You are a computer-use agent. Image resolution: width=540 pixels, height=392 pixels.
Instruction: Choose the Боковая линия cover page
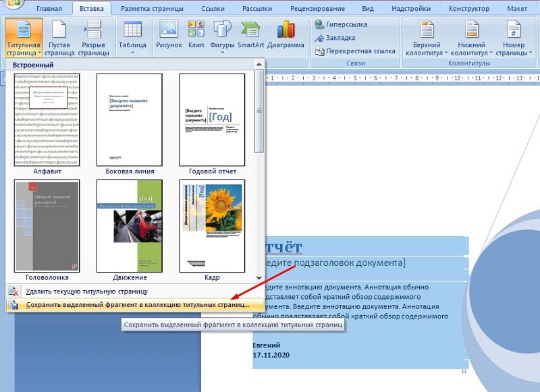[130, 120]
